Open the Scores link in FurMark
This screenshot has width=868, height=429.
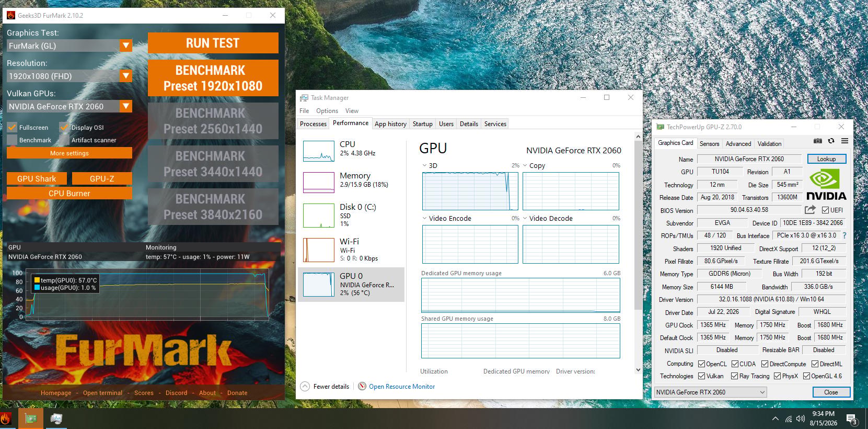144,393
